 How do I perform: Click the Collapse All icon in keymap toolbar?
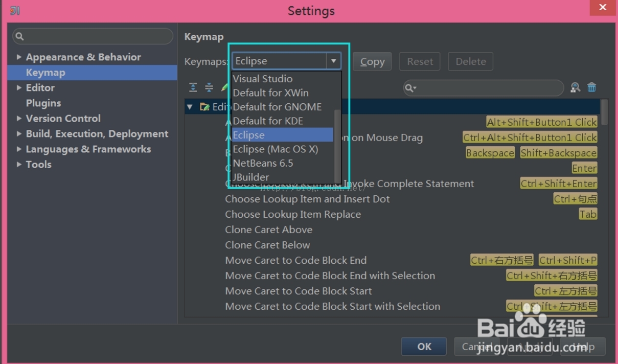coord(209,87)
